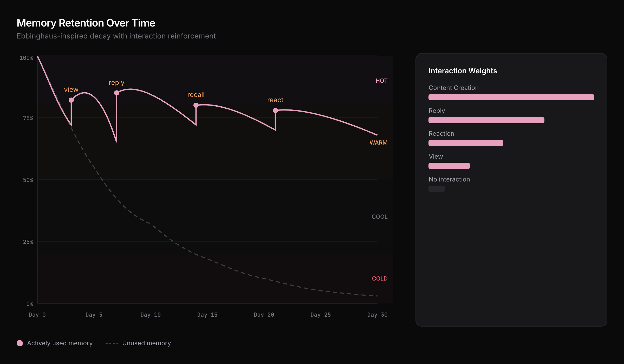Click the view interaction marker dot
Viewport: 624px width, 364px height.
pos(71,100)
